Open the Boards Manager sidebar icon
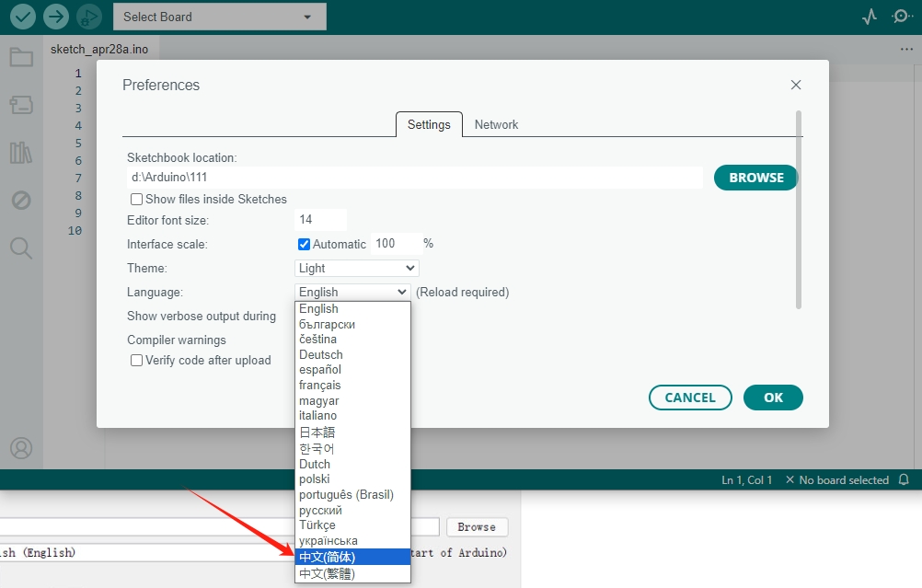 tap(21, 105)
